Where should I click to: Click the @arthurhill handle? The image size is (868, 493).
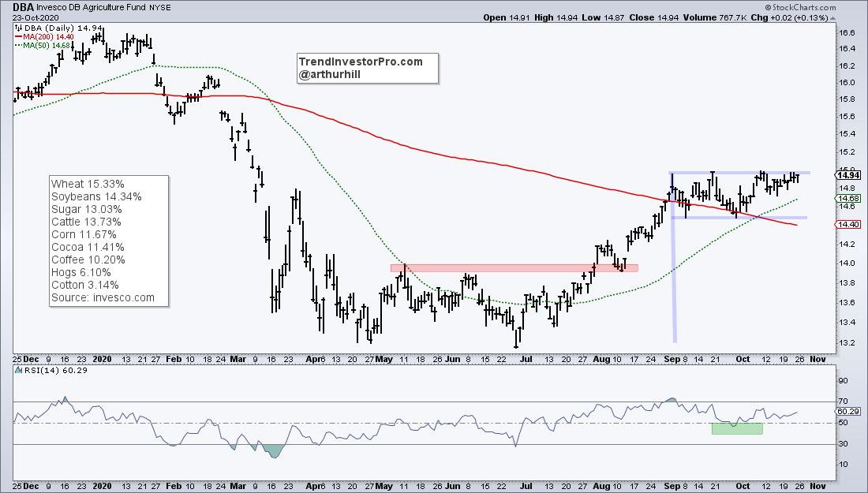[331, 75]
